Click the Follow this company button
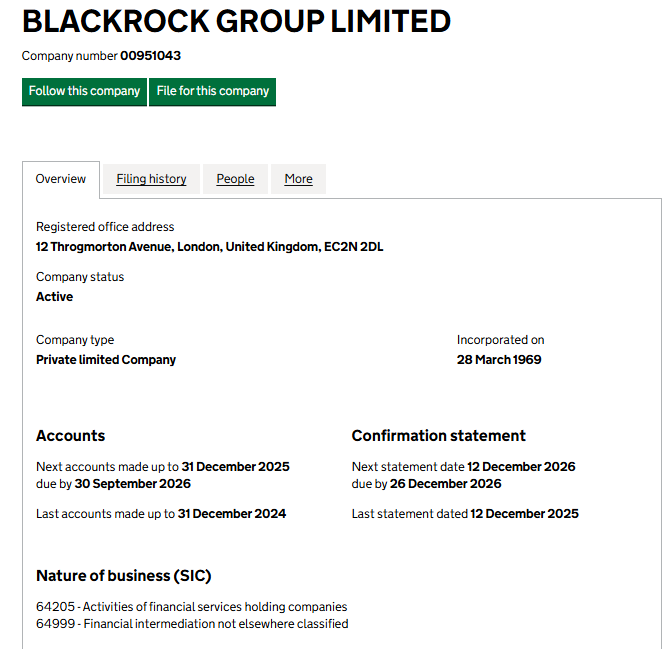 coord(84,91)
